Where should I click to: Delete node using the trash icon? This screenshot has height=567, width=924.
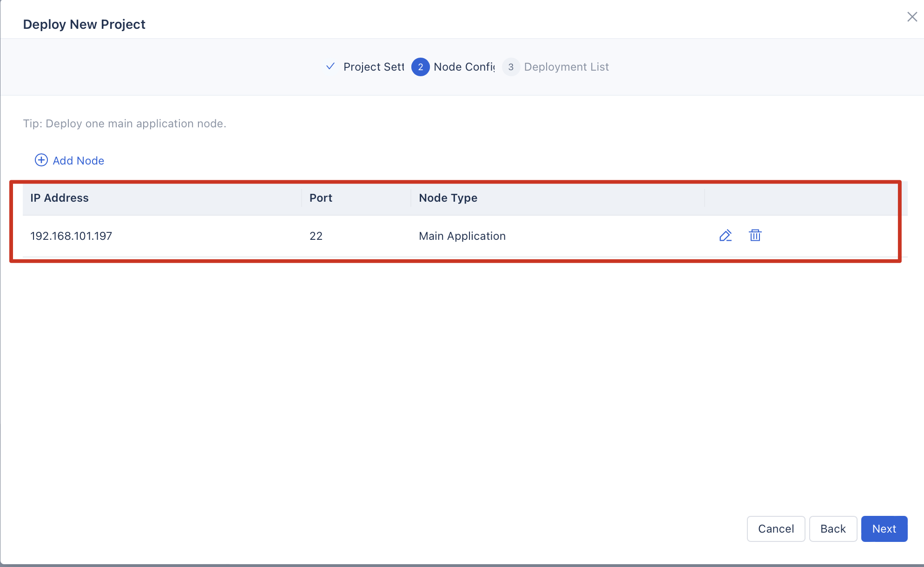coord(755,236)
